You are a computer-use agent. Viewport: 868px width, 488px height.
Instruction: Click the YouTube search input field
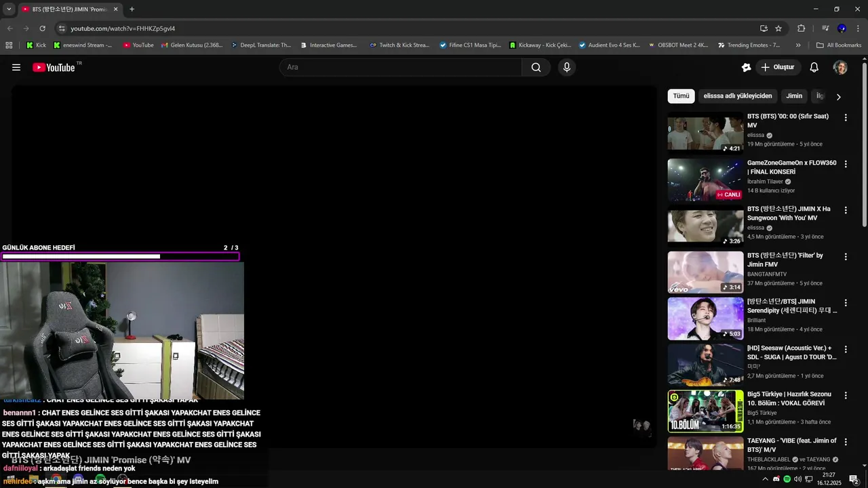(400, 67)
